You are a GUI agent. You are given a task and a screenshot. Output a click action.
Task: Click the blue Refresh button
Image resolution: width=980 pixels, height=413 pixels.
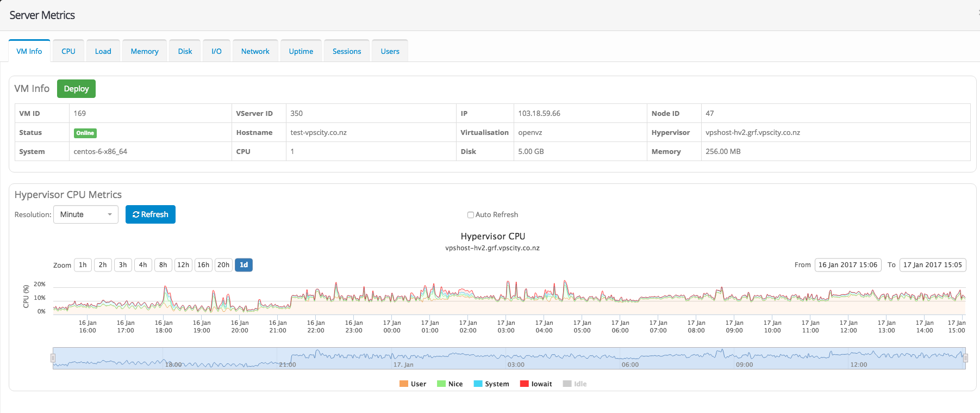pos(151,214)
